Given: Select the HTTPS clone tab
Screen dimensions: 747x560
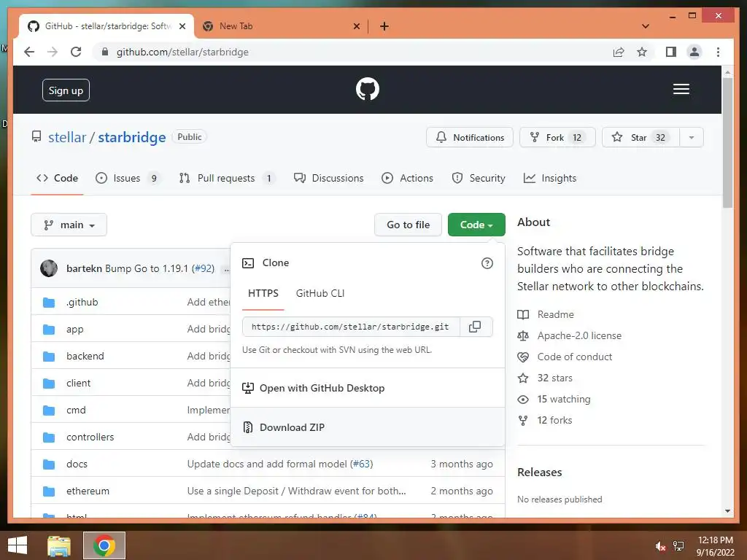Looking at the screenshot, I should click(263, 293).
